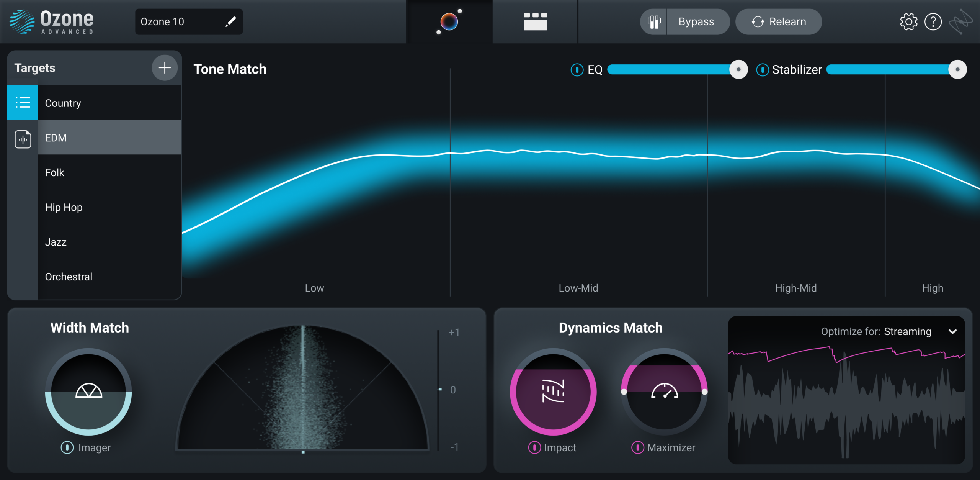Viewport: 980px width, 480px height.
Task: Click the +1 correlation label
Action: tap(454, 332)
